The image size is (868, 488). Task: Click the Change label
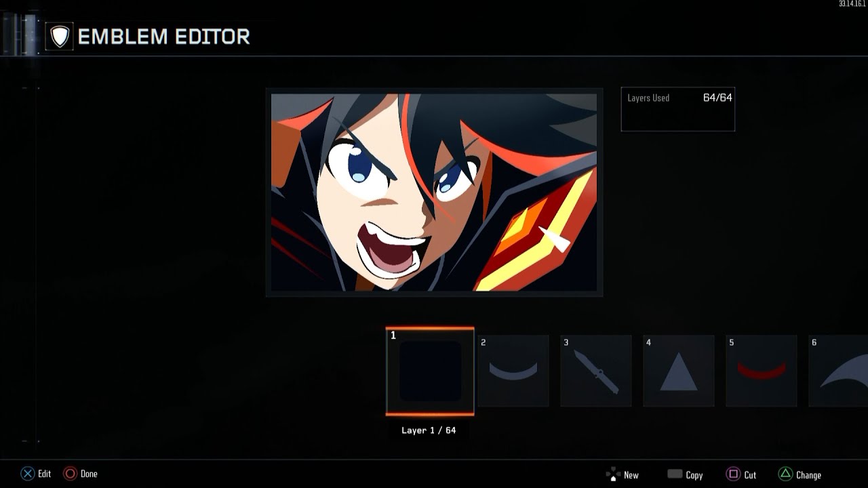coord(808,475)
